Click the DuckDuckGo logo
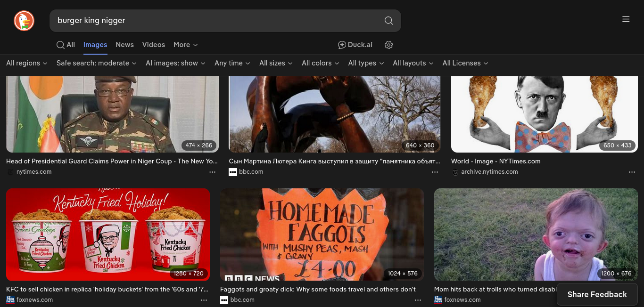This screenshot has width=644, height=307. [24, 21]
